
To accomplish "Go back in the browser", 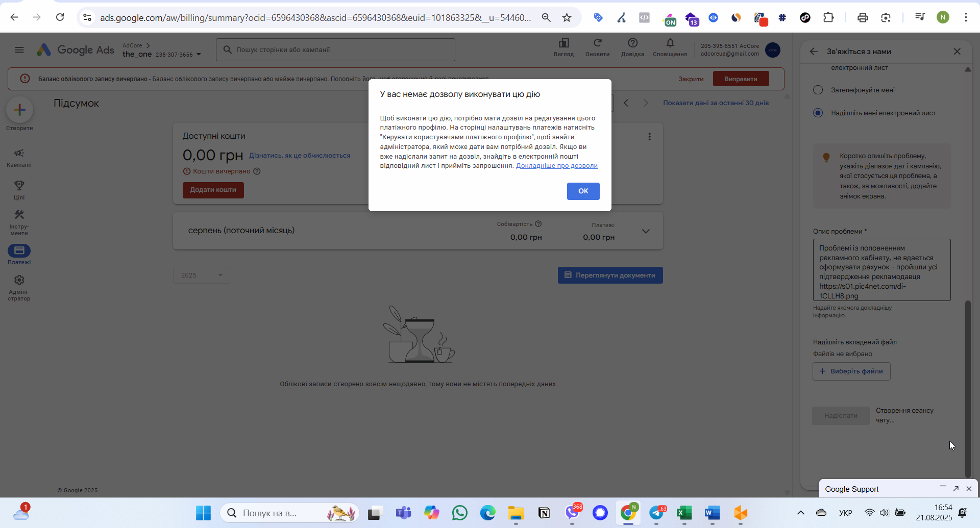I will (14, 17).
